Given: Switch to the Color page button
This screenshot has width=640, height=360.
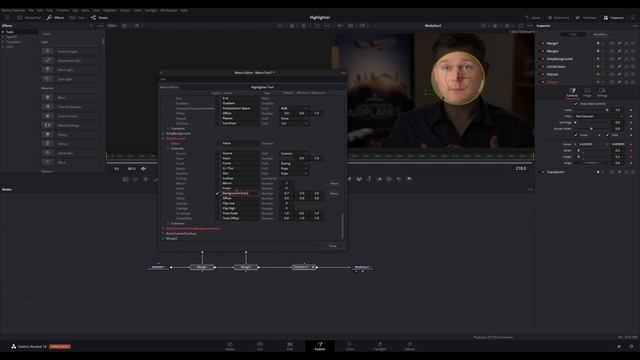Looking at the screenshot, I should (350, 346).
